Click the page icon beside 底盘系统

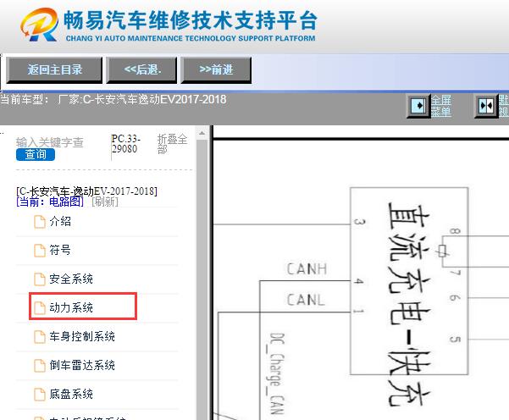coord(40,395)
